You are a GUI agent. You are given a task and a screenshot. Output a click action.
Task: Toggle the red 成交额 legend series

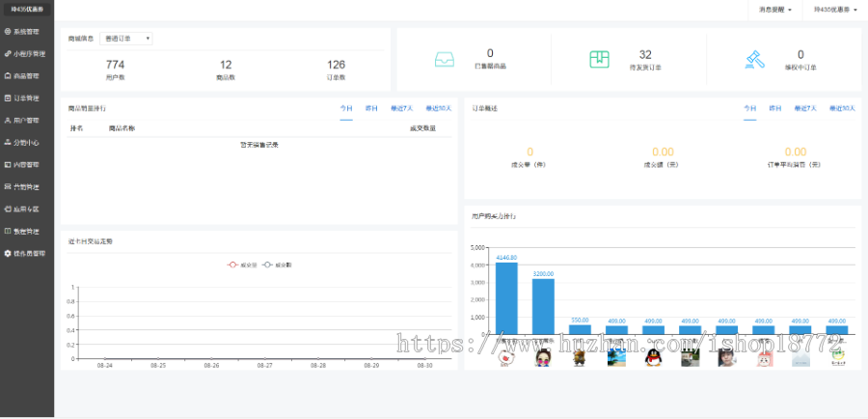[x=242, y=265]
